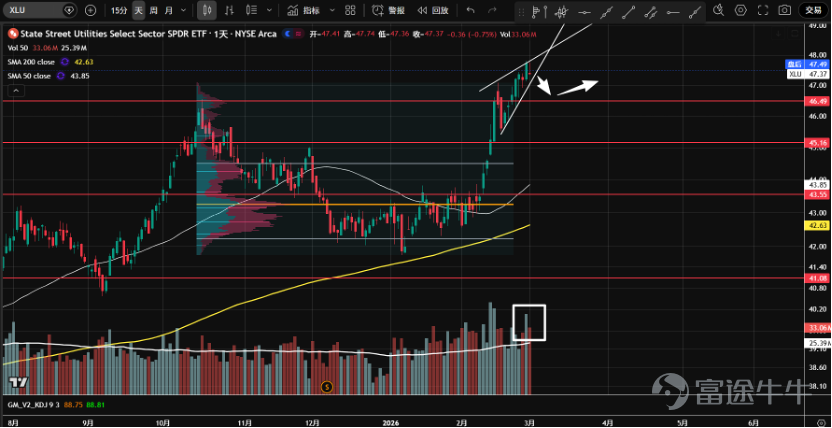Click the TradingView logo in chart corner
Viewport: 832px width, 428px height.
tap(19, 382)
